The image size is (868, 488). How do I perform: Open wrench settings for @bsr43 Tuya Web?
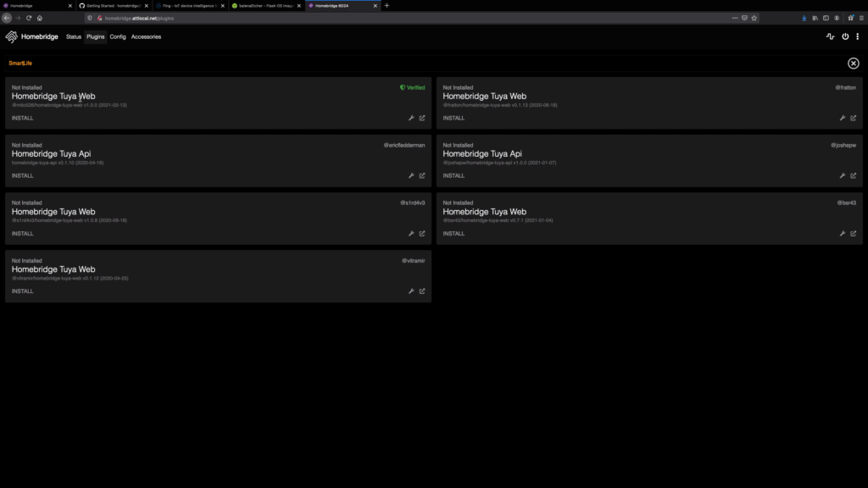[843, 234]
